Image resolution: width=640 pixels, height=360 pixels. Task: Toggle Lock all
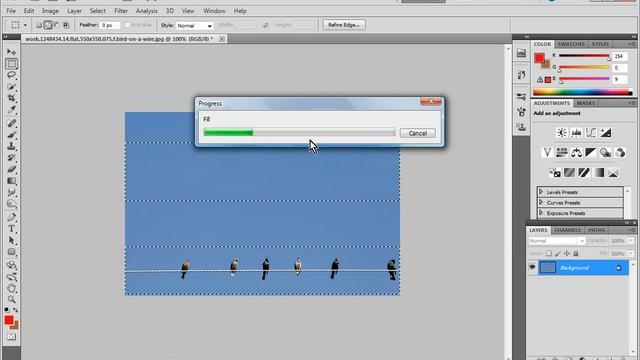[x=576, y=253]
